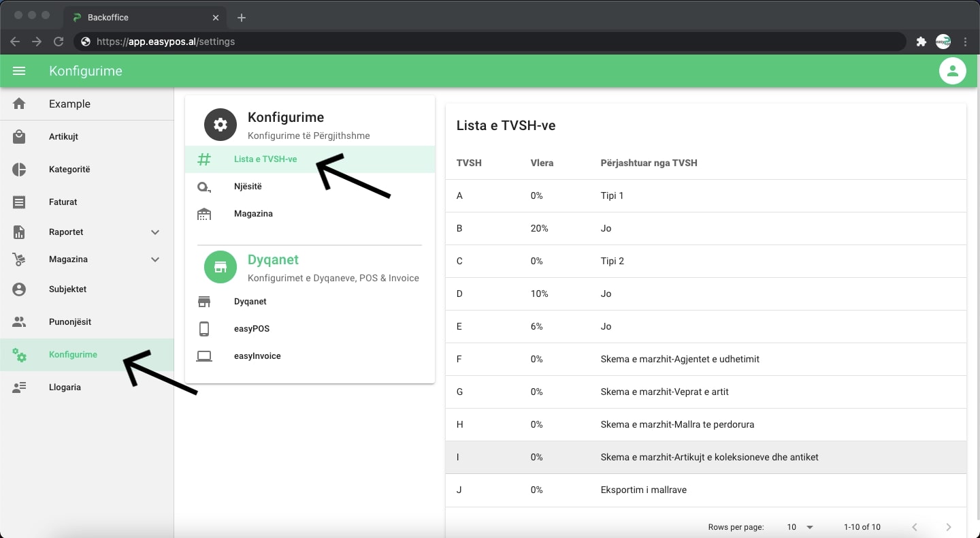Open the Rows per page dropdown

(800, 527)
